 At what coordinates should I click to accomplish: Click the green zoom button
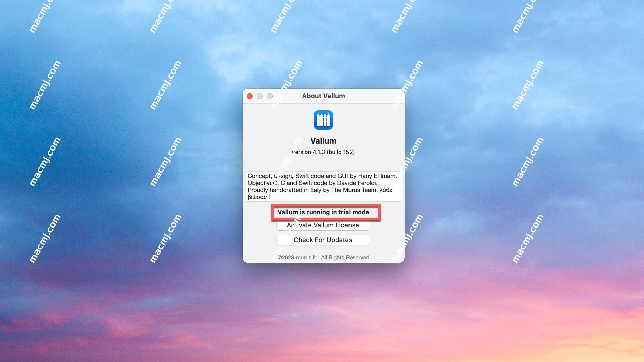(x=269, y=96)
